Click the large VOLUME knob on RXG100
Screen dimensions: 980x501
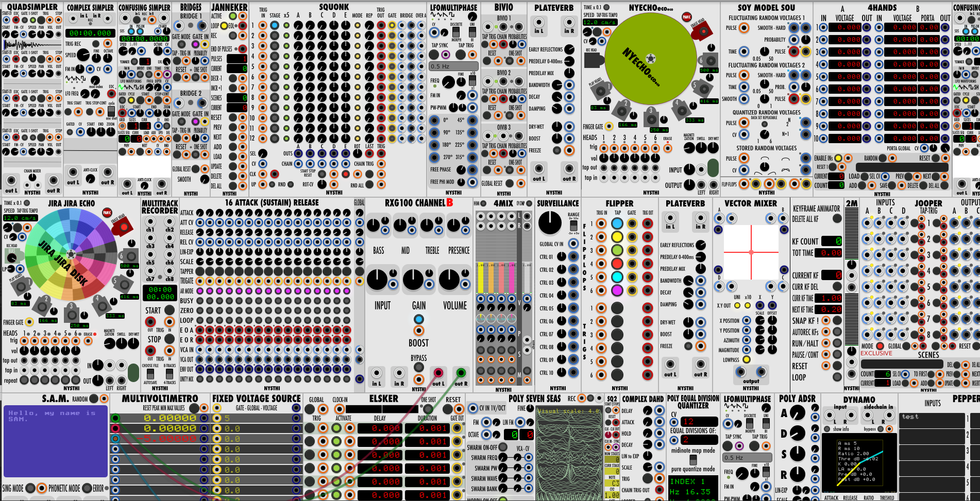coord(450,279)
